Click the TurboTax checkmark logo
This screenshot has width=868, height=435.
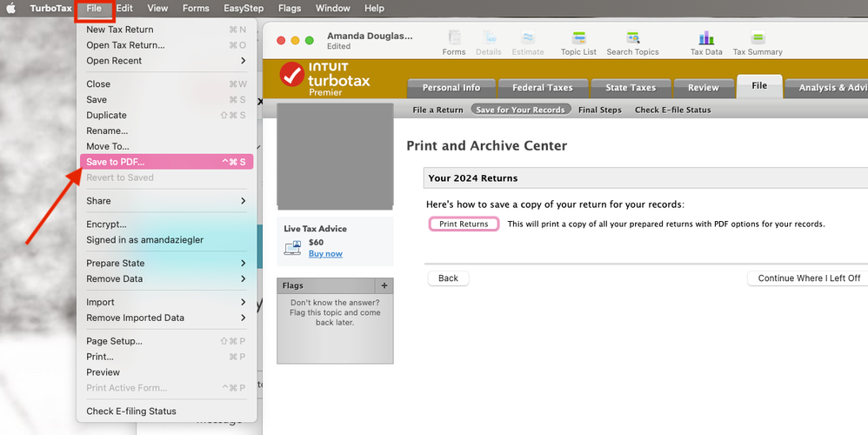click(291, 75)
